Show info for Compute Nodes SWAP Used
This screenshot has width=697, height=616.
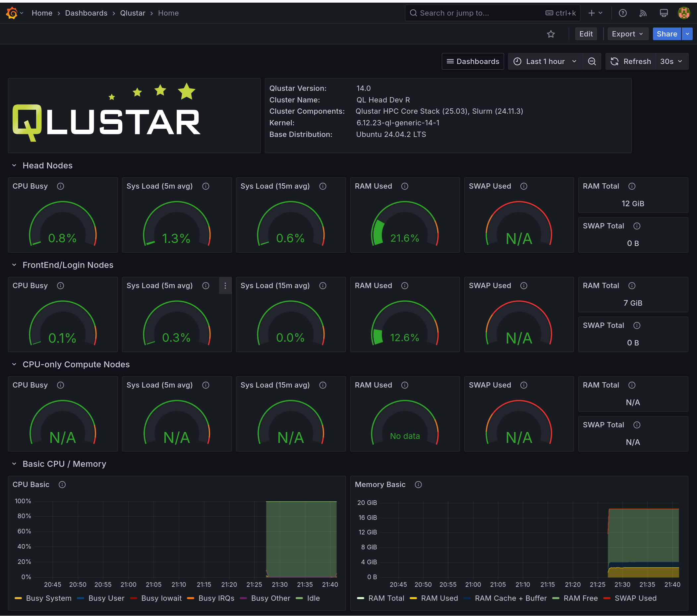coord(524,385)
